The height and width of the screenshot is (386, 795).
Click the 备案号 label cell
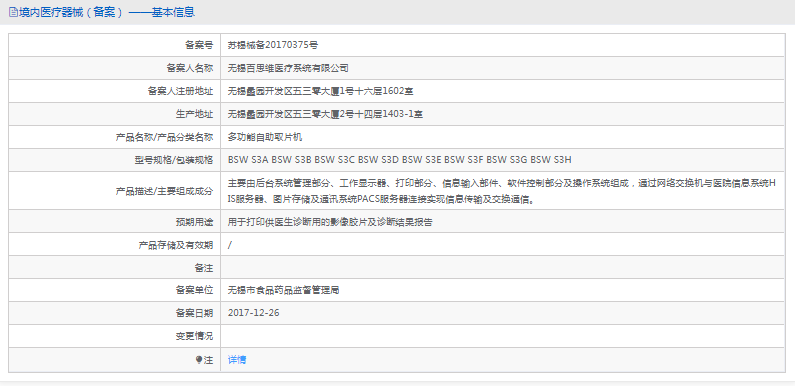coord(115,45)
